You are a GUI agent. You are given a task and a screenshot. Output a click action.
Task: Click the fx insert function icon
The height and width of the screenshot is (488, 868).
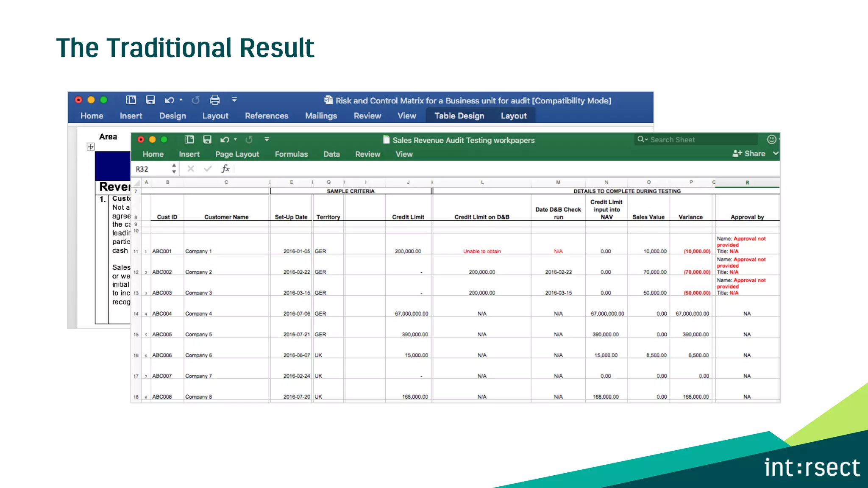[225, 169]
